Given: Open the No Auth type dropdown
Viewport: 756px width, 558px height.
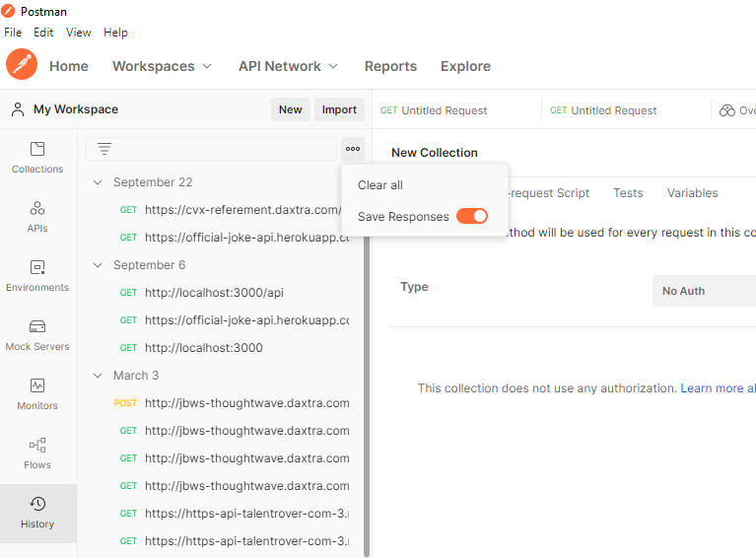Looking at the screenshot, I should (x=704, y=291).
